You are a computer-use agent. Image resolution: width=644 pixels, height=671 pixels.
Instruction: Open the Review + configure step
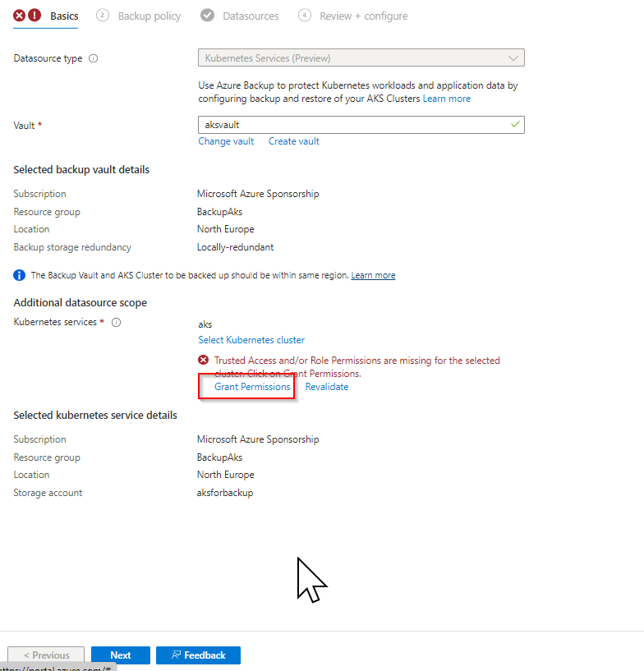363,16
